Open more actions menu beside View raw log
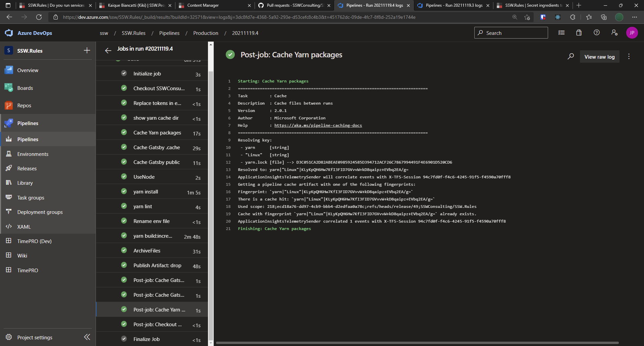Image resolution: width=644 pixels, height=346 pixels. 629,56
